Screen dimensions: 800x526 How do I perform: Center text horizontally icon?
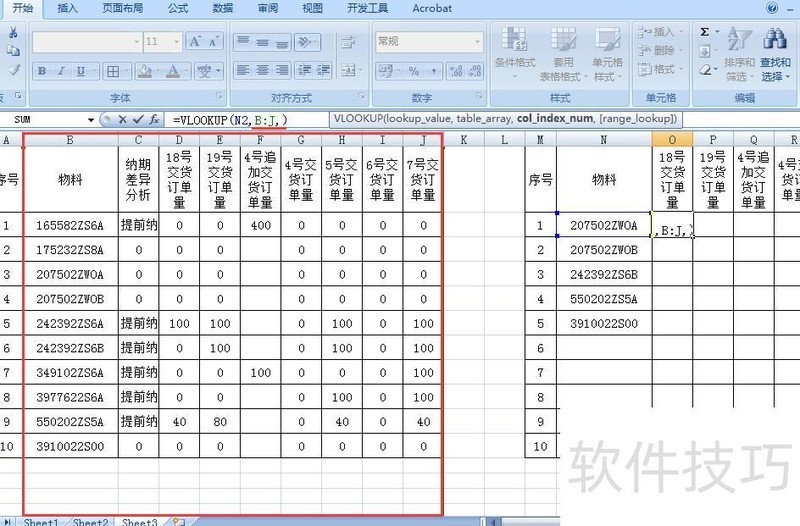[x=263, y=70]
